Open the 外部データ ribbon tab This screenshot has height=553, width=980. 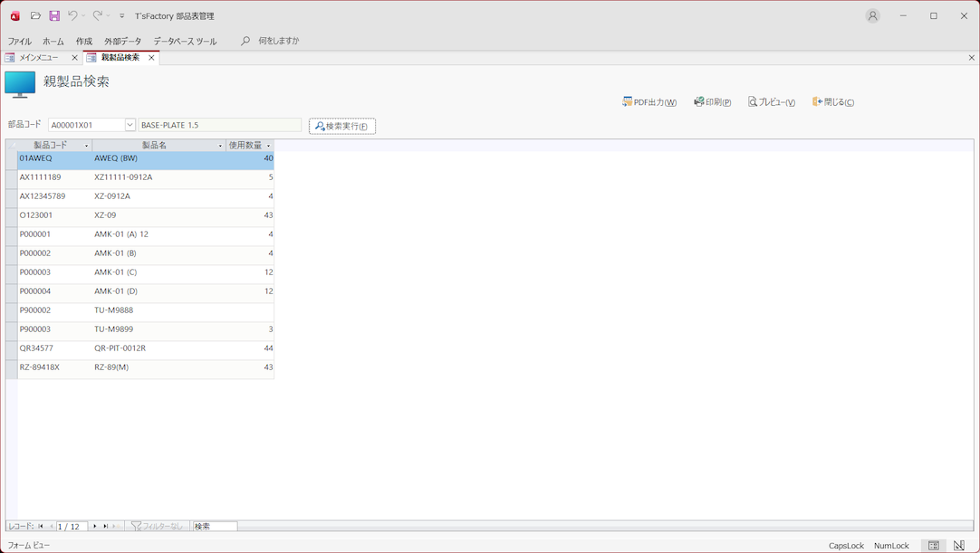122,41
